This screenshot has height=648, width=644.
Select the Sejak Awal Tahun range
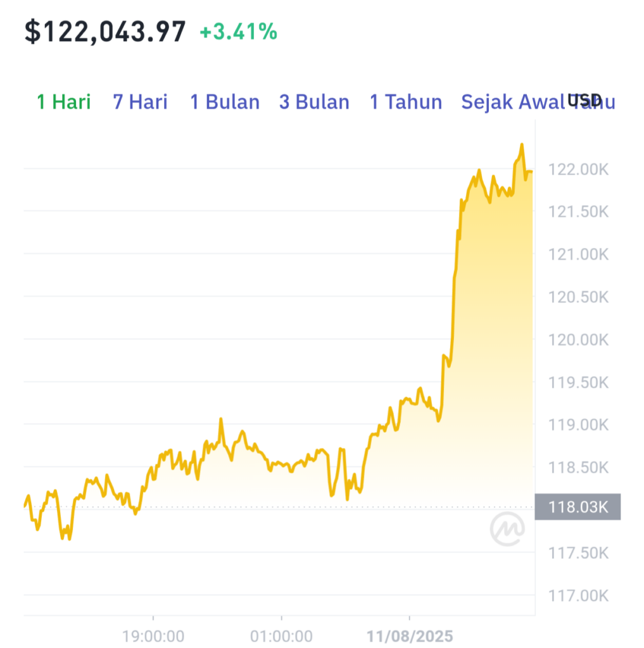(538, 102)
